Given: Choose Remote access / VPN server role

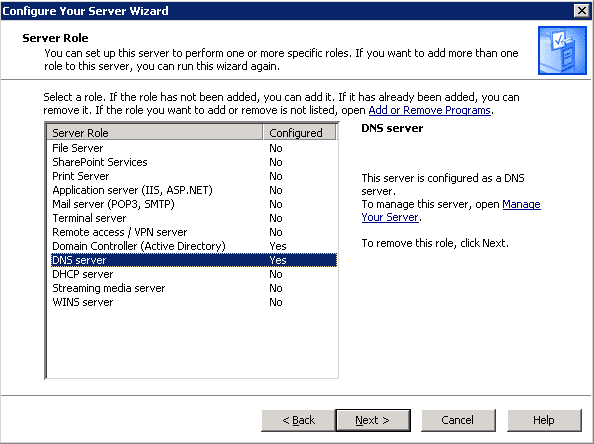Looking at the screenshot, I should pyautogui.click(x=193, y=232).
